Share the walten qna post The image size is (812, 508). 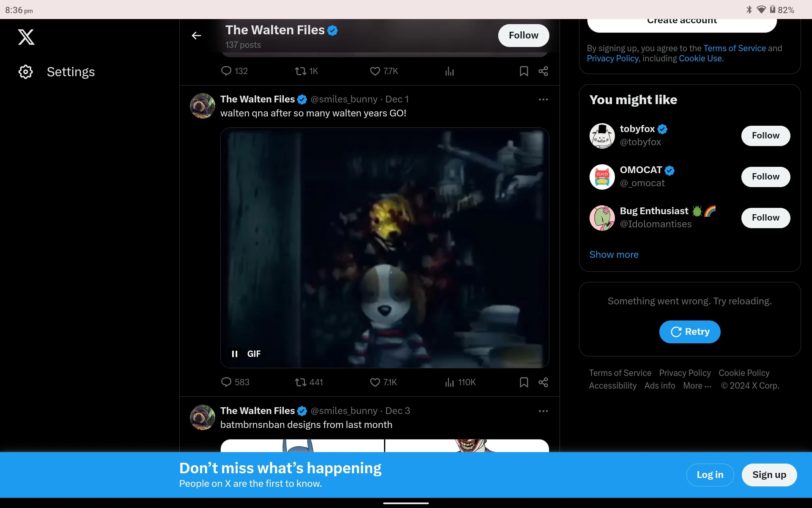(543, 382)
